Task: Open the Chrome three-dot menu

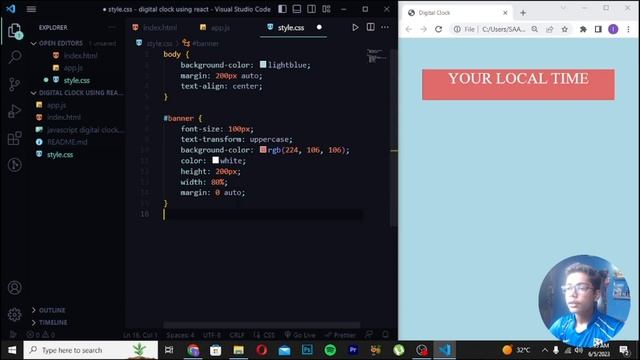Action: coord(629,29)
